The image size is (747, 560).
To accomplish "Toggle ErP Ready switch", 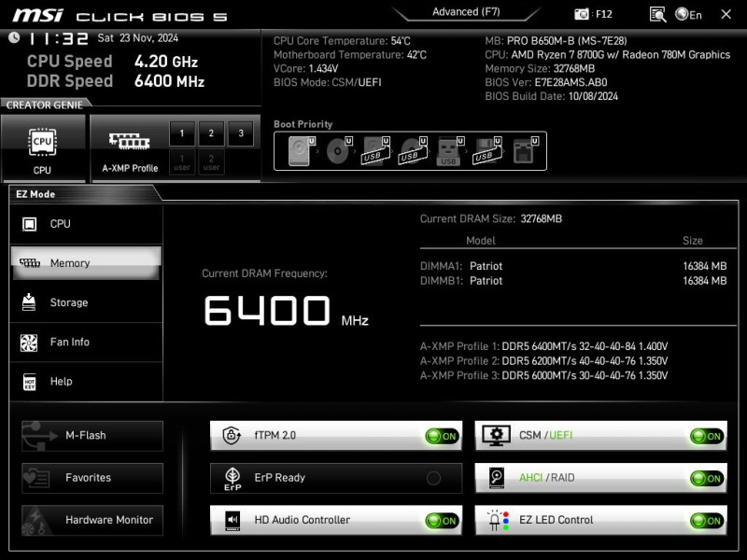I will pos(433,478).
